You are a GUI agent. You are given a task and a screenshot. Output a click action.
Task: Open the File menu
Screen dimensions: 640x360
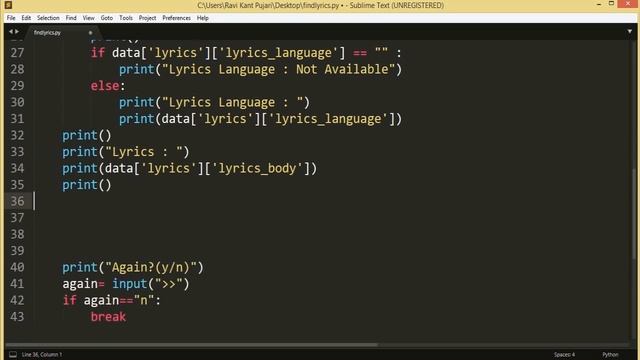tap(11, 18)
